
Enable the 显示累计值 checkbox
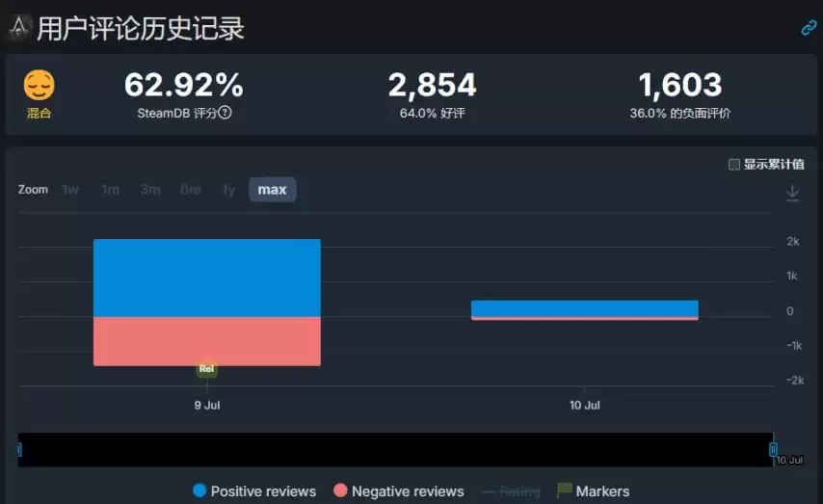pyautogui.click(x=734, y=165)
